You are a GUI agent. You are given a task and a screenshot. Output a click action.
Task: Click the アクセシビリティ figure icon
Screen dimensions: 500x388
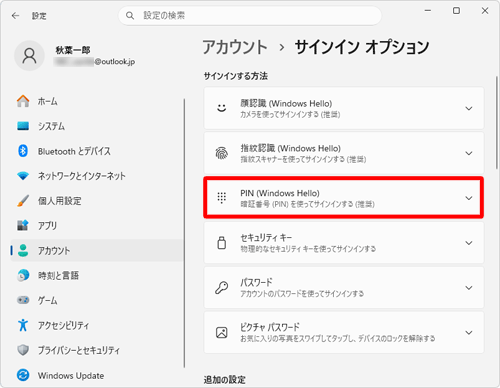(23, 325)
